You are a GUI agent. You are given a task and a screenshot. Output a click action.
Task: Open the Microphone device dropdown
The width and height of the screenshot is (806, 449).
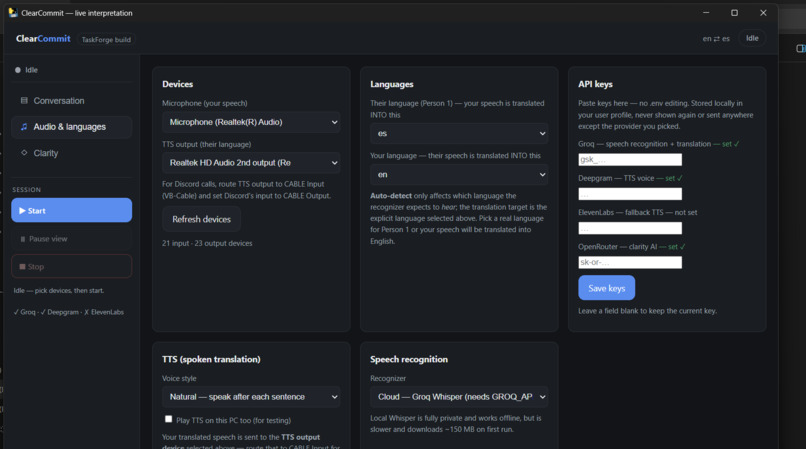(251, 122)
